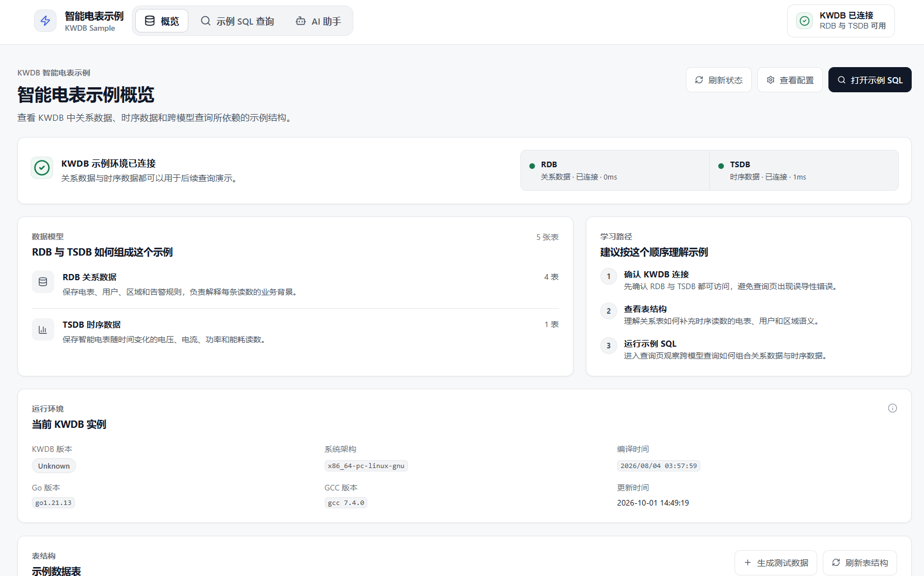Image resolution: width=924 pixels, height=576 pixels.
Task: Open the AI 助手 tab
Action: click(x=318, y=21)
